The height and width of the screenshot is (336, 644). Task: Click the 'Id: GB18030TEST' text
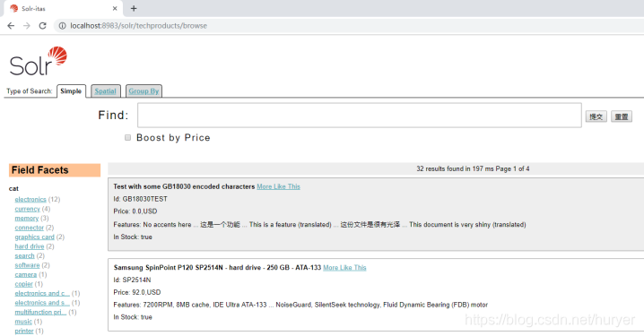click(x=141, y=199)
